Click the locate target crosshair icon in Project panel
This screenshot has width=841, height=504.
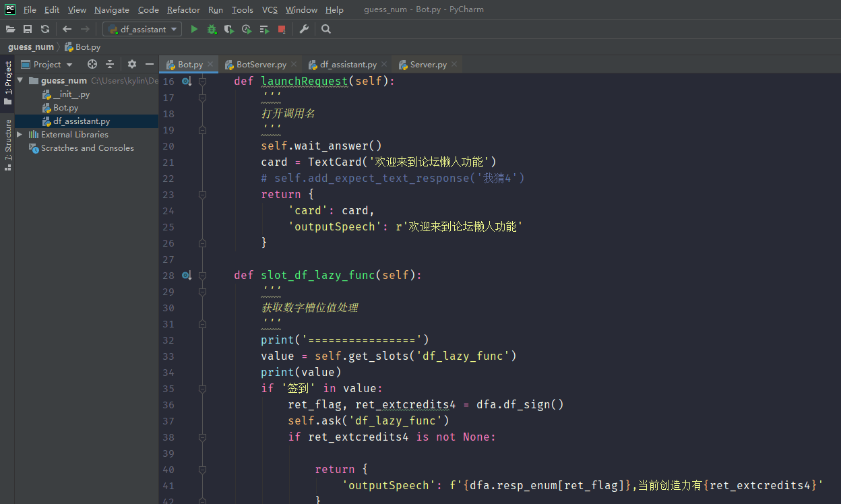coord(92,64)
